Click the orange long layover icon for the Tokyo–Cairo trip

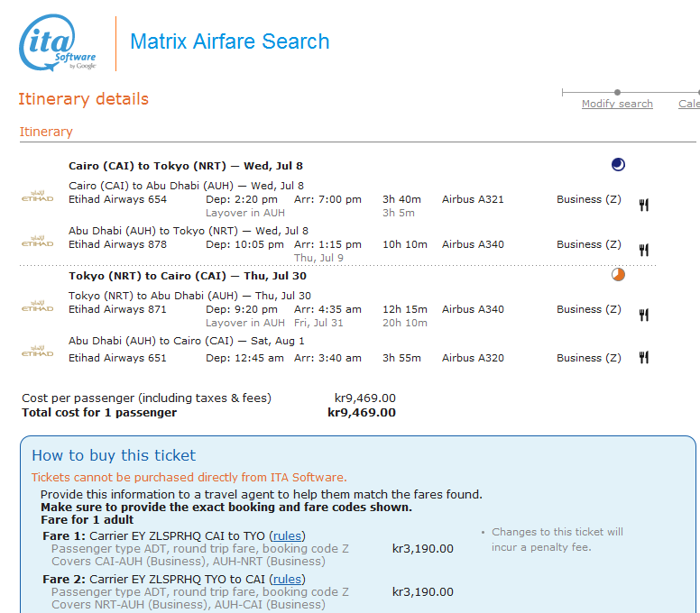(x=618, y=275)
